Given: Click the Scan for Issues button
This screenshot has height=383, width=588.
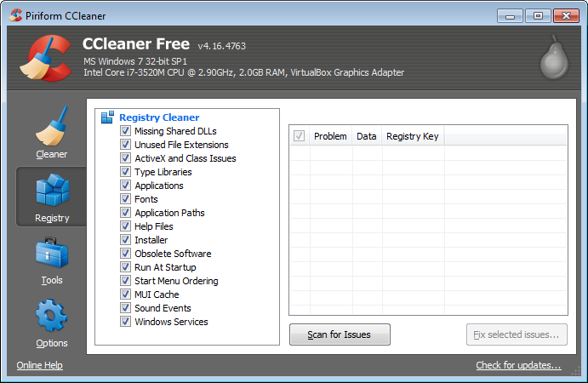Looking at the screenshot, I should click(340, 334).
